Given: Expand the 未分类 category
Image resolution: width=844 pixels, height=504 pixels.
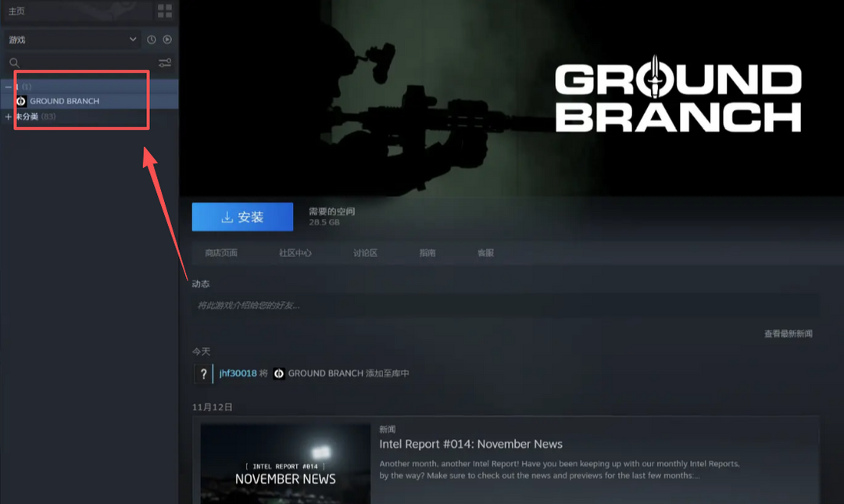Looking at the screenshot, I should [x=9, y=116].
